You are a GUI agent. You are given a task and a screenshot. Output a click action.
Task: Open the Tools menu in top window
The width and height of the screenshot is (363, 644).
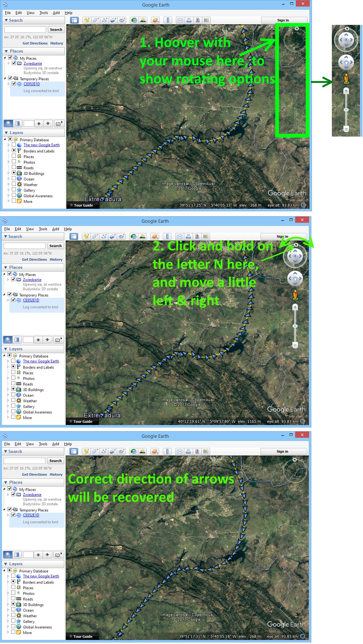click(x=44, y=13)
